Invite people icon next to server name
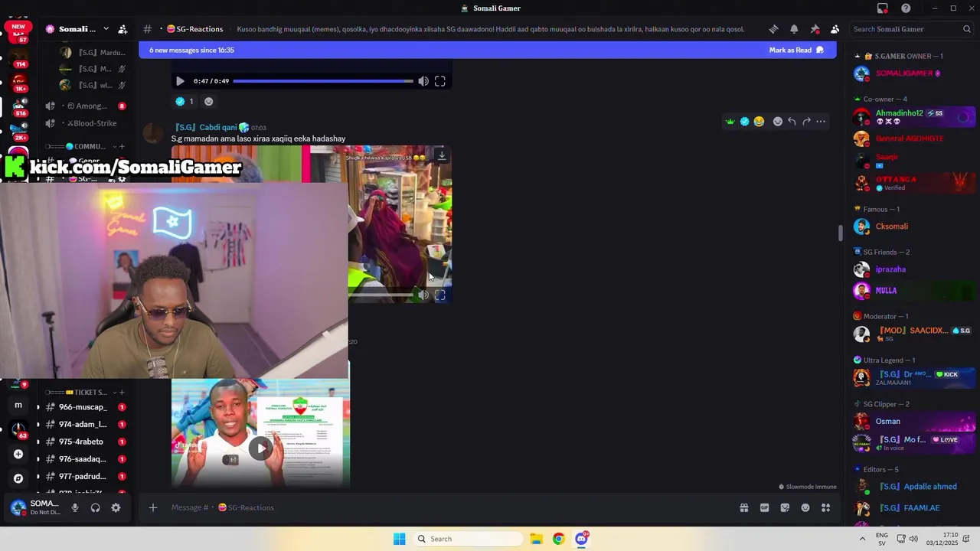The height and width of the screenshot is (551, 980). 122,29
